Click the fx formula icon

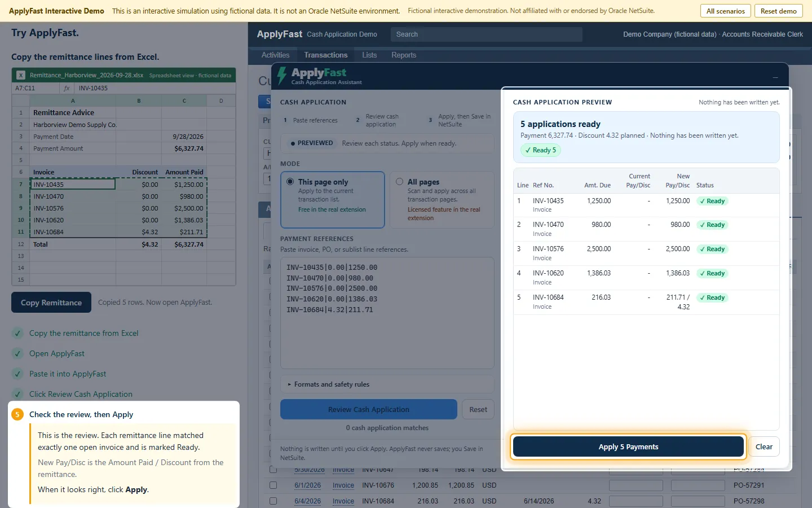click(67, 88)
